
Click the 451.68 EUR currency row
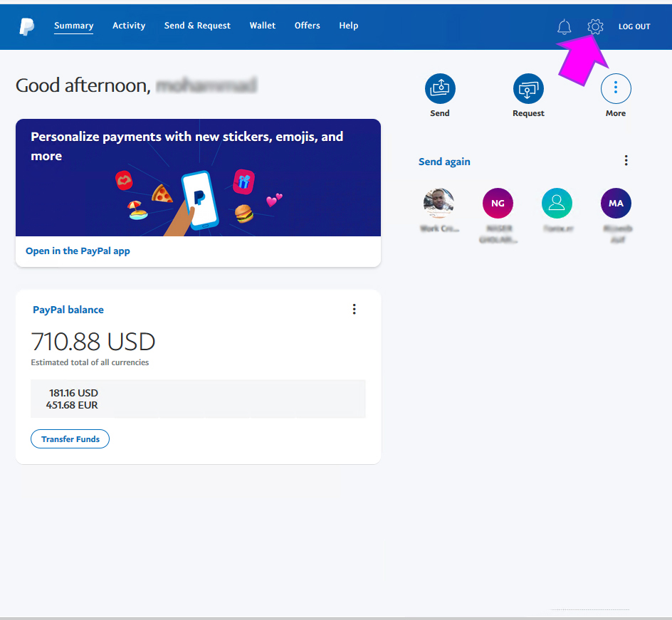[x=72, y=405]
